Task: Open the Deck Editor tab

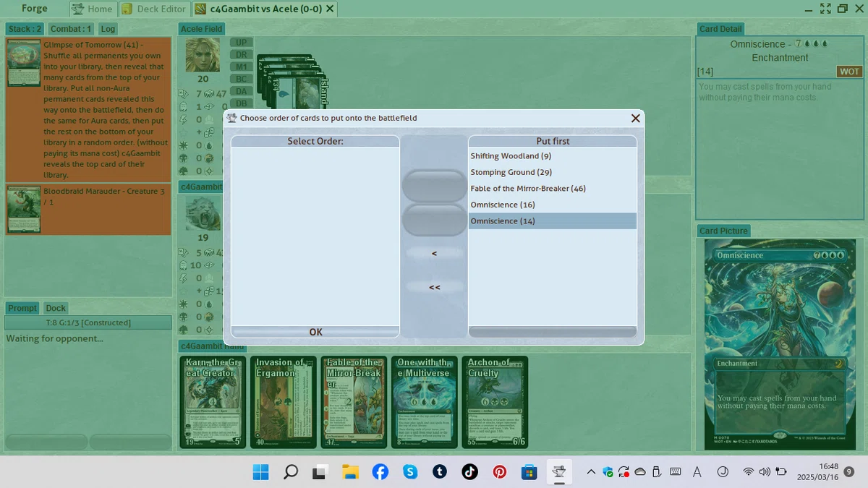Action: click(154, 9)
